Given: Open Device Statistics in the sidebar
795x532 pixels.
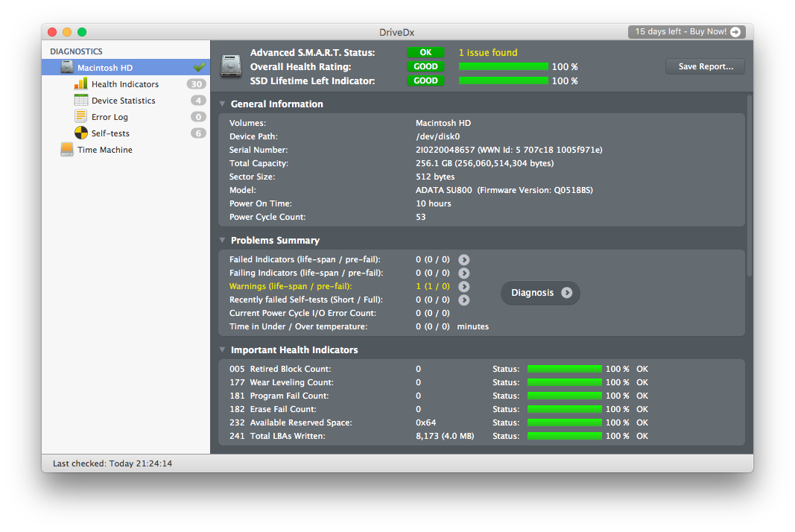Looking at the screenshot, I should [126, 101].
